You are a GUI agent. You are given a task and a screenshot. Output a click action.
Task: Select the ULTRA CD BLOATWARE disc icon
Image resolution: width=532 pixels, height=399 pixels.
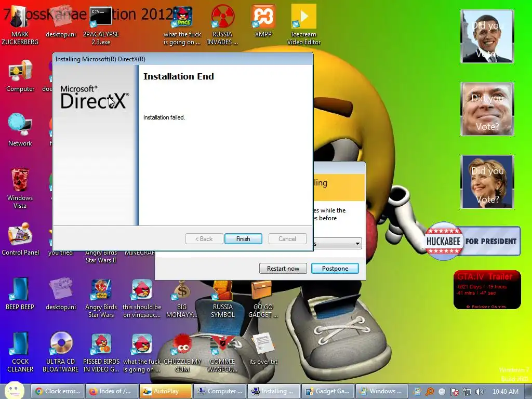point(61,352)
